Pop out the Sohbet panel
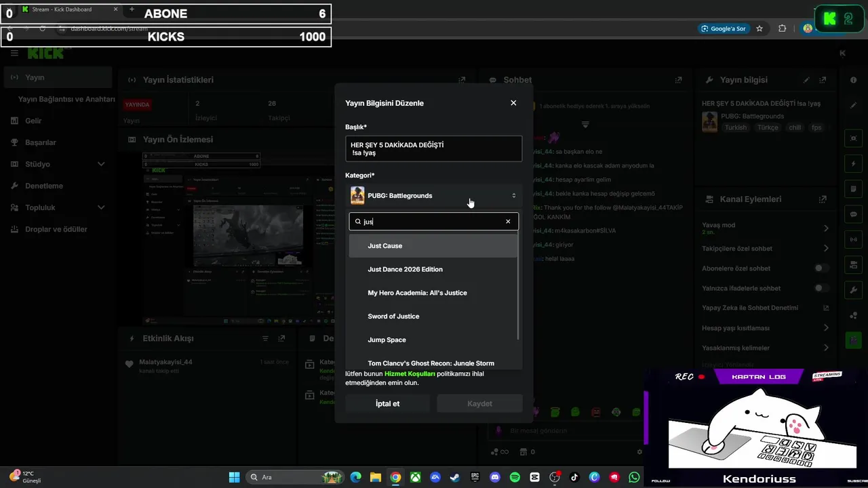The image size is (868, 488). click(678, 79)
